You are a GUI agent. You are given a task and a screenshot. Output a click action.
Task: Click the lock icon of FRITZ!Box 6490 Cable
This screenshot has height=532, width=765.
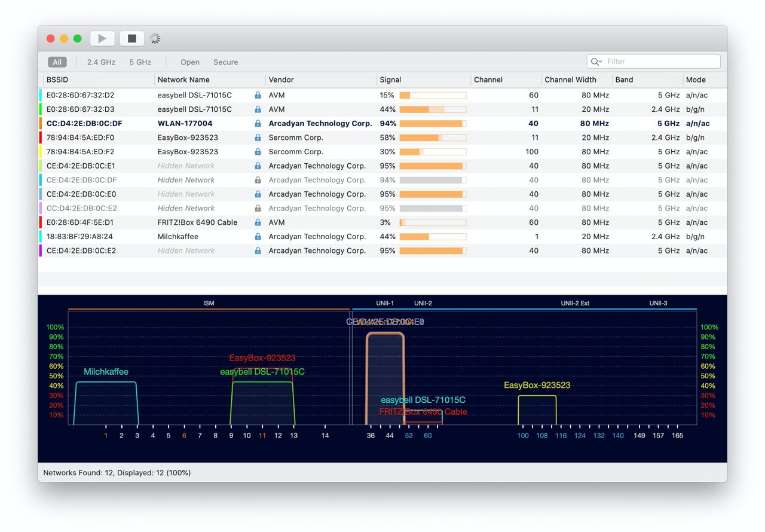(258, 222)
